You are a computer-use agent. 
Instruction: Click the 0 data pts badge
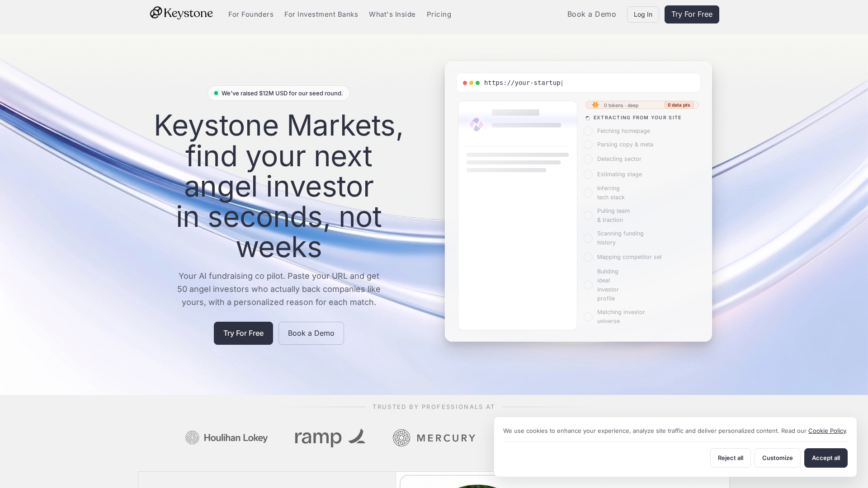[x=679, y=105]
